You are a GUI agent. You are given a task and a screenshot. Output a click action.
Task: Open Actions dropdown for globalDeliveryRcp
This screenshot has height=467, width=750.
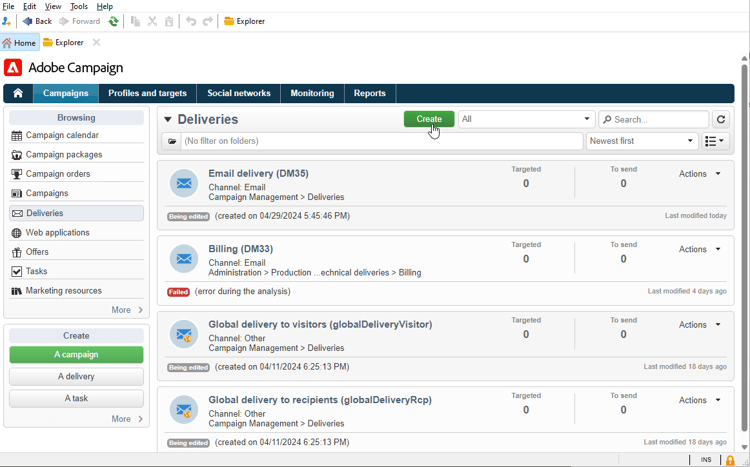[700, 400]
